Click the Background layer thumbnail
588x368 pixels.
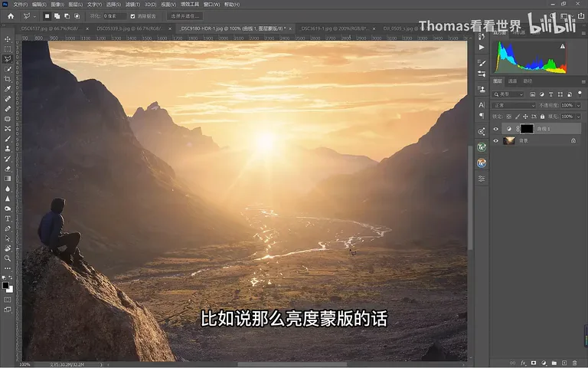(x=509, y=141)
